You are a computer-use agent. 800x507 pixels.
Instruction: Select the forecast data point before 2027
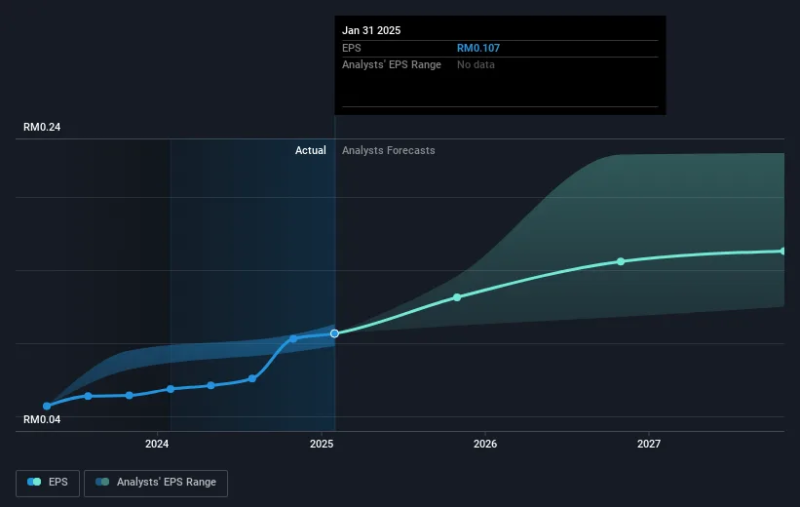click(x=620, y=261)
